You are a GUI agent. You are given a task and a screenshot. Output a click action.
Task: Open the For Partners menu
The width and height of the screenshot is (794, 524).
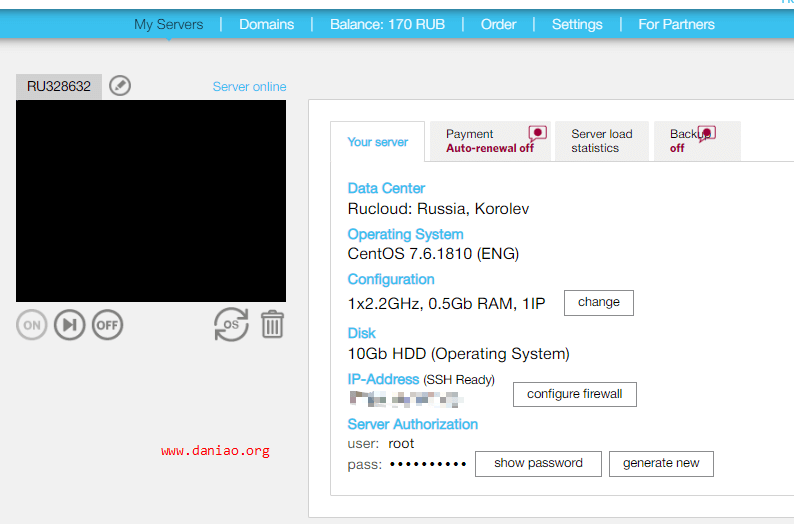point(676,24)
